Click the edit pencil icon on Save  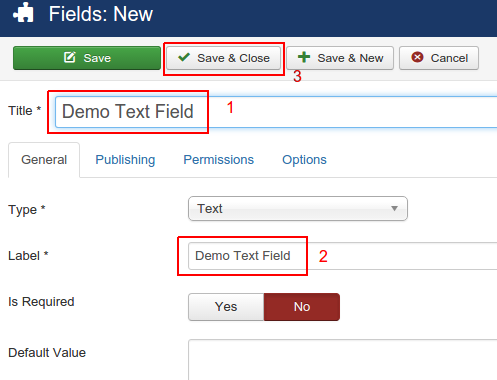pos(70,57)
